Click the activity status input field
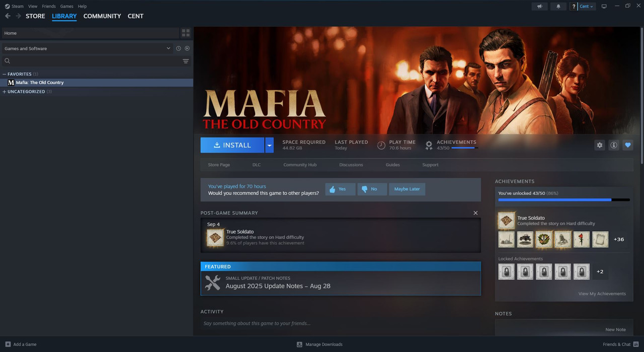The width and height of the screenshot is (644, 352). (341, 324)
